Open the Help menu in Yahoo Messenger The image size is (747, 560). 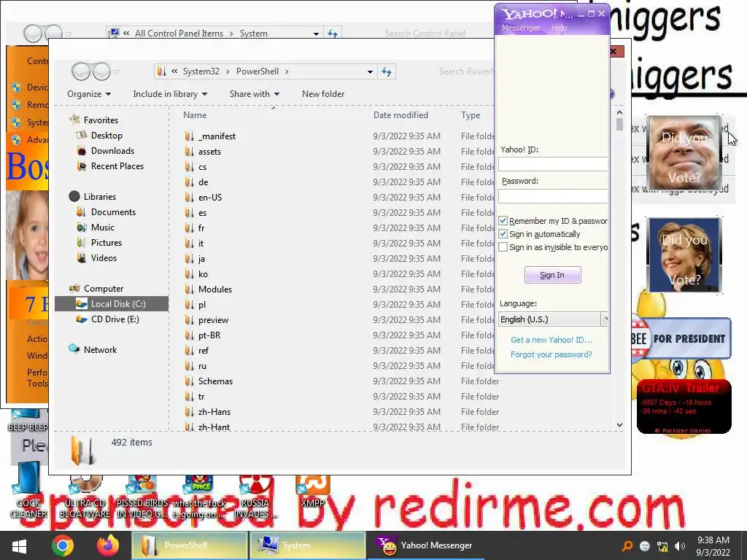pos(560,28)
